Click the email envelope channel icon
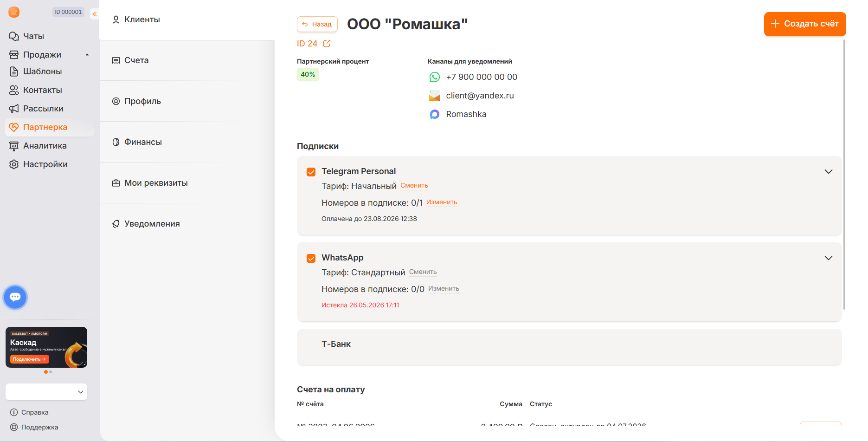 [435, 96]
